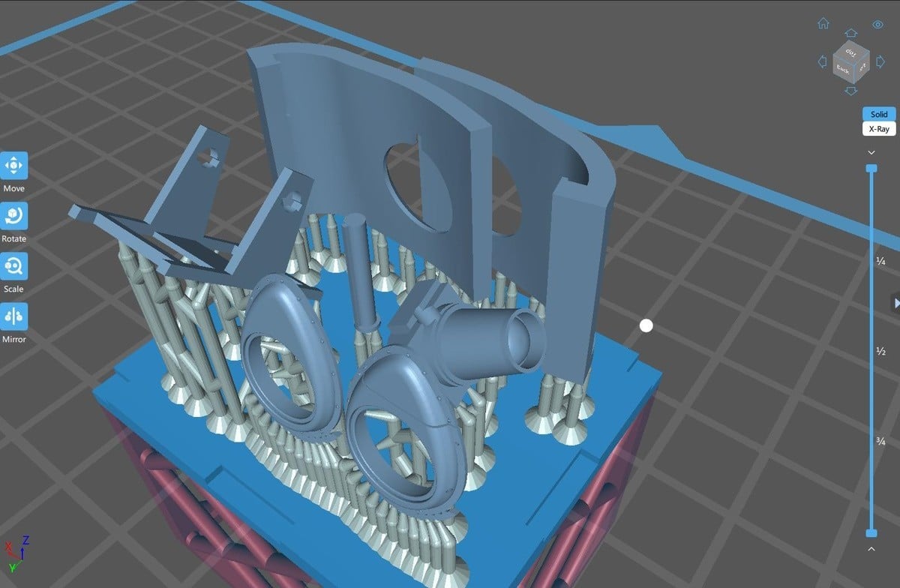Switch to X-Ray view mode
The height and width of the screenshot is (588, 900).
pyautogui.click(x=878, y=129)
